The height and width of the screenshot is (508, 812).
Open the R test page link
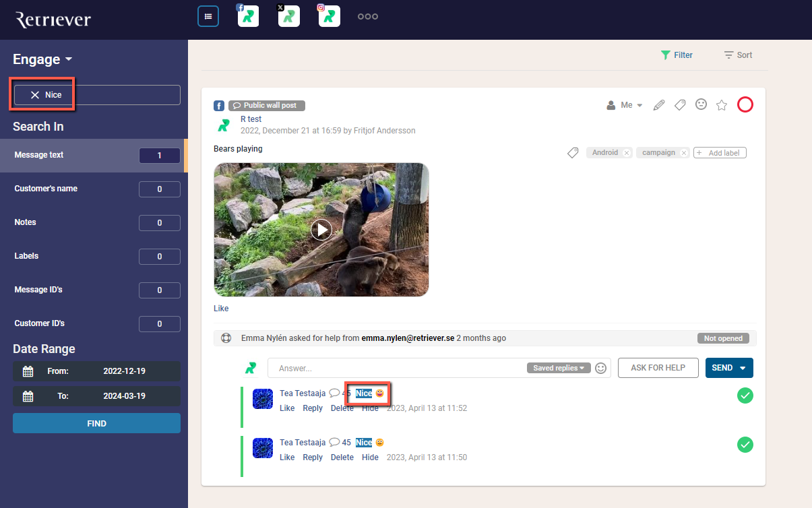coord(251,119)
